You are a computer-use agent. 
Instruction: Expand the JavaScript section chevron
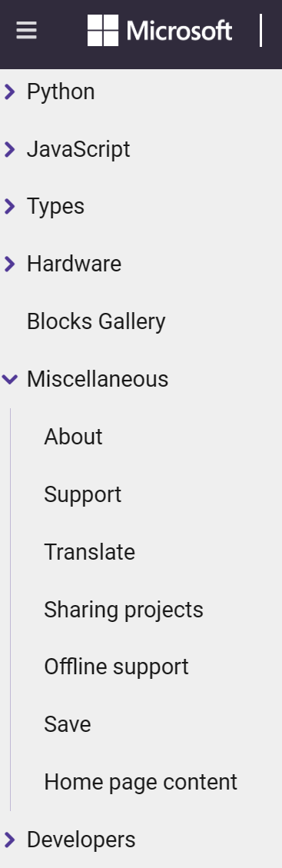click(9, 149)
